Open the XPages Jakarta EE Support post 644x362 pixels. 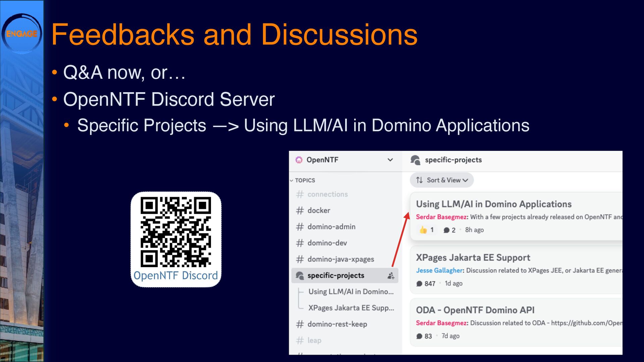coord(516,270)
